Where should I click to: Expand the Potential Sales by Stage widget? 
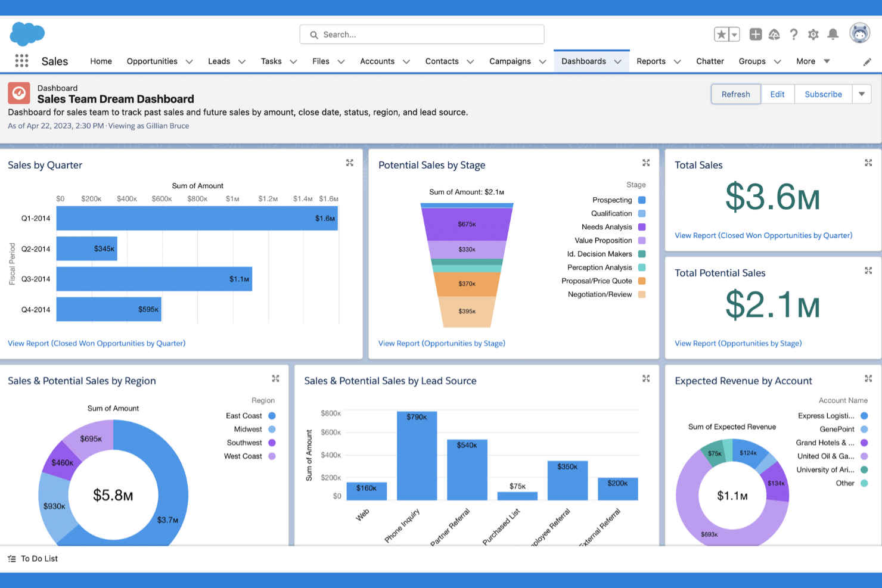pos(646,162)
